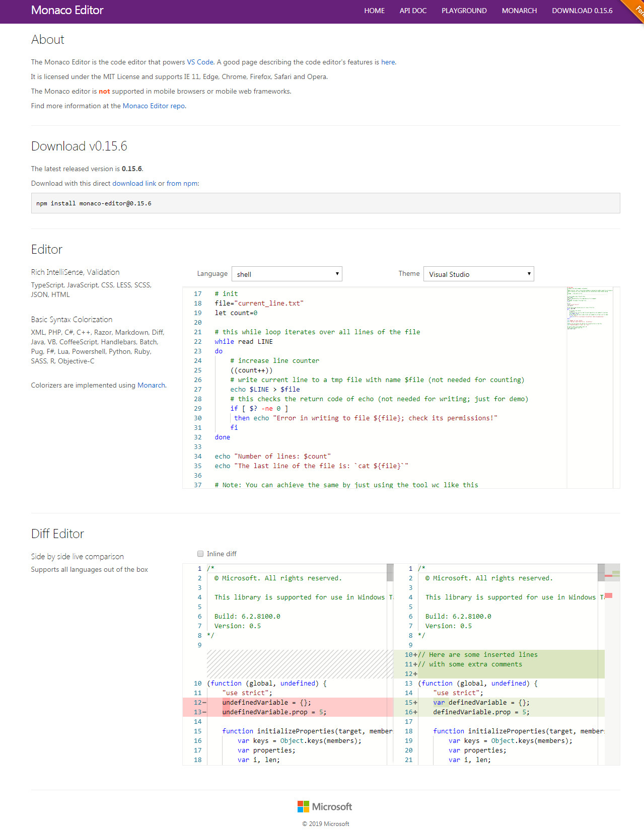644x830 pixels.
Task: Open the Language dropdown showing shell
Action: pyautogui.click(x=287, y=274)
